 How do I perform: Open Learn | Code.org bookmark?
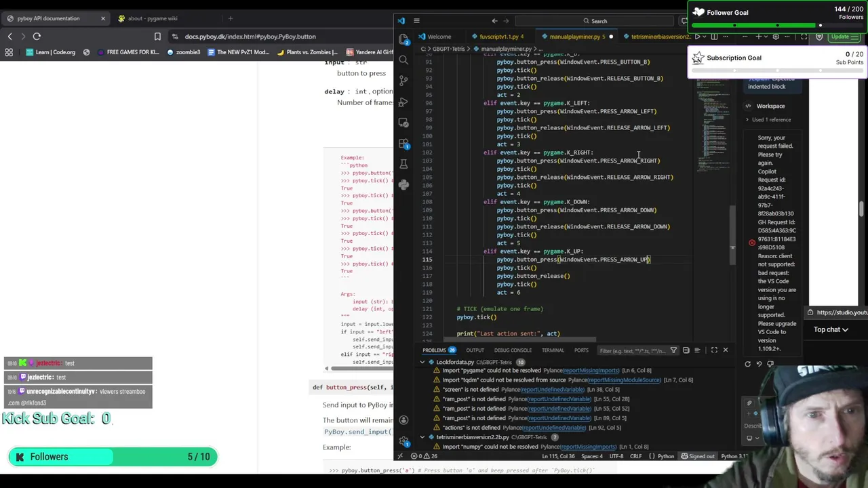(50, 52)
